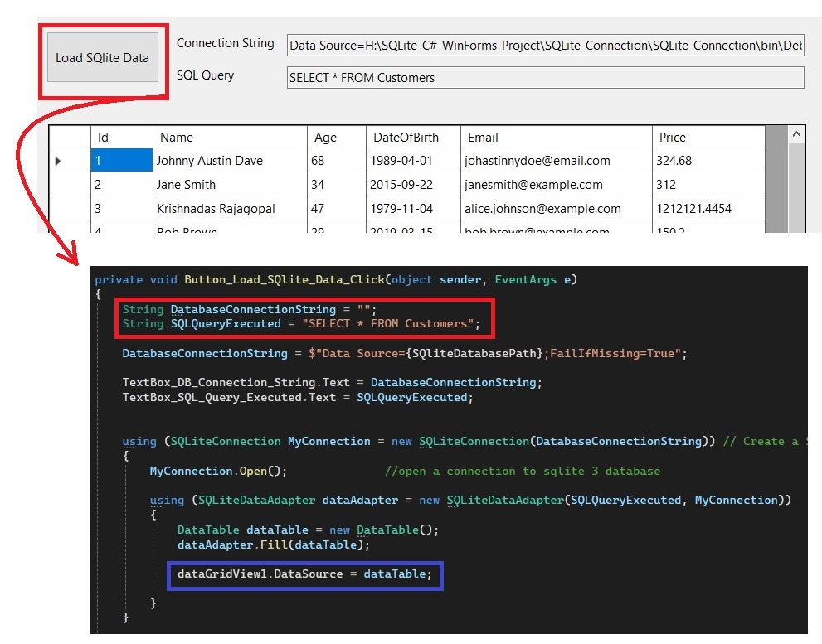Sort by the Name column header
822x644 pixels.
(230, 138)
